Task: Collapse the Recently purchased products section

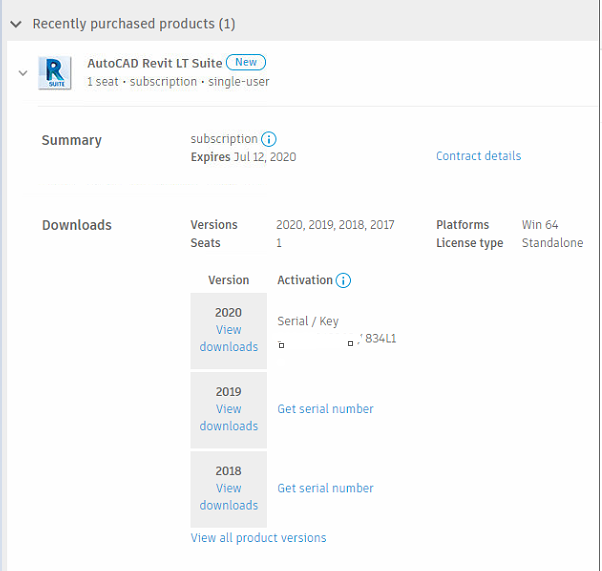Action: point(15,23)
